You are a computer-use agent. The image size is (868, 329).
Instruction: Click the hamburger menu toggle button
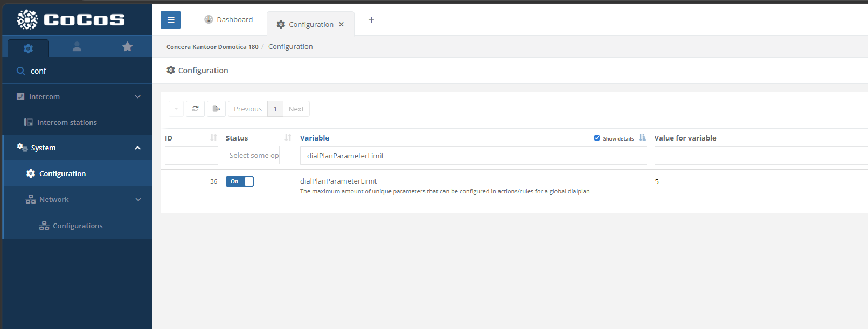coord(171,20)
